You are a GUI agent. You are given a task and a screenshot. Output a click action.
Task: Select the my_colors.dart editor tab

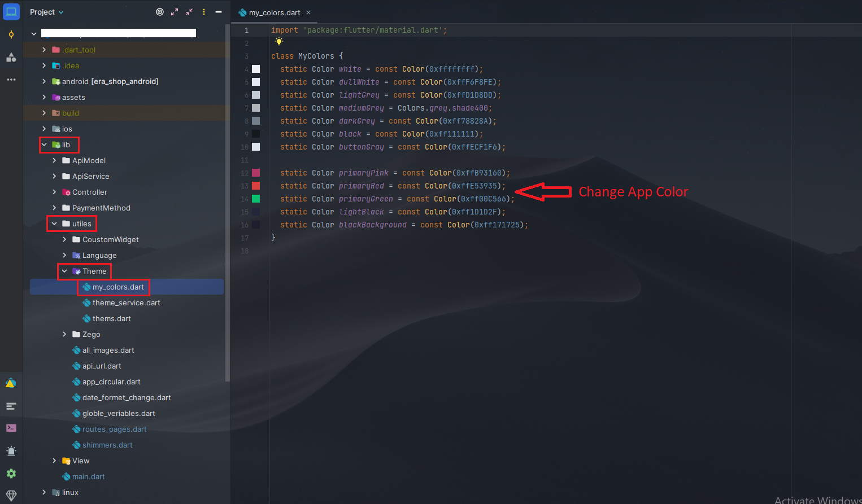pyautogui.click(x=275, y=12)
